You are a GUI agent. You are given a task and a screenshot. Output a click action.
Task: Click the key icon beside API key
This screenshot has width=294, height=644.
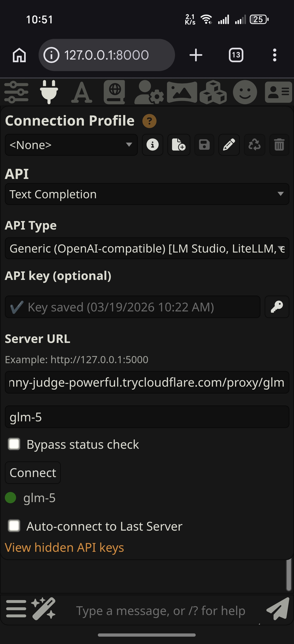(x=277, y=307)
